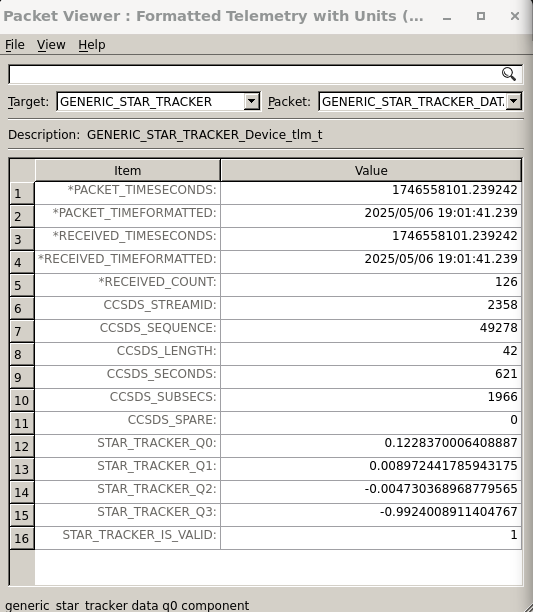The width and height of the screenshot is (533, 612).
Task: Open the View menu
Action: (51, 45)
